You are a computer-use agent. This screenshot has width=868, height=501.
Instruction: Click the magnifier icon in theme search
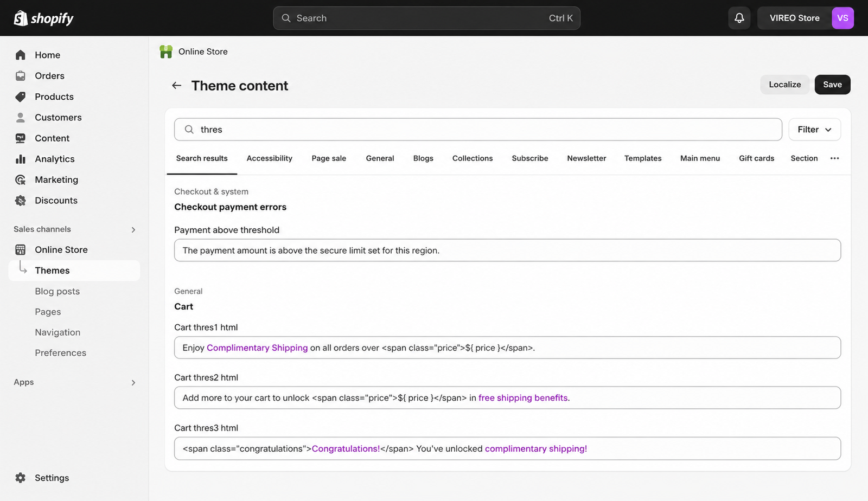click(189, 130)
